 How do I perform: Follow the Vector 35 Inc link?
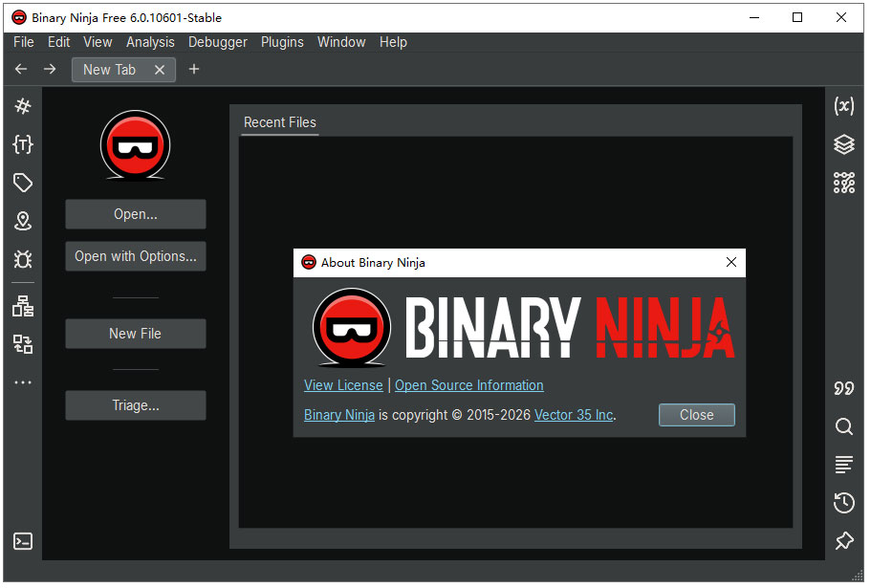click(574, 415)
